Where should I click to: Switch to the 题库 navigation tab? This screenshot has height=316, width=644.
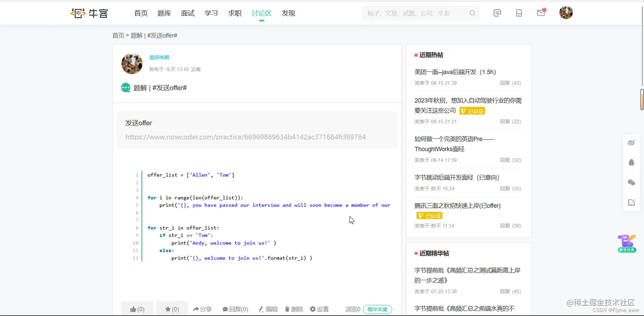pyautogui.click(x=164, y=13)
